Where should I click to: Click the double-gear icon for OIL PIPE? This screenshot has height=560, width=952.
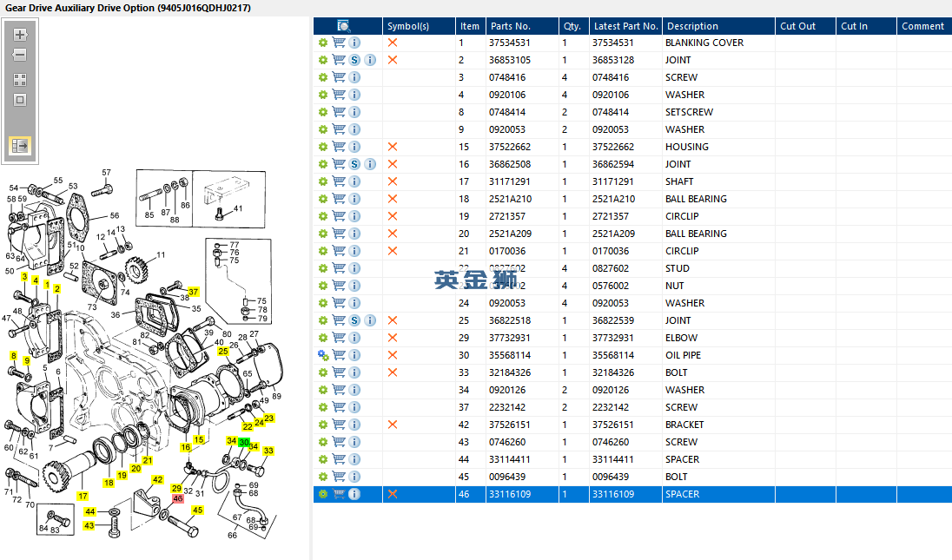click(323, 356)
